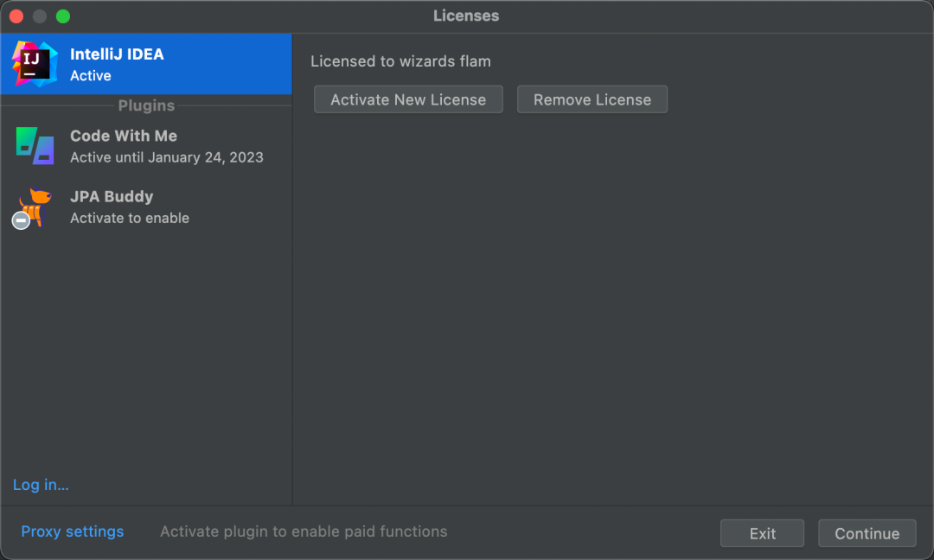Open the Log in... link
Screen dimensions: 934x560
(x=41, y=485)
